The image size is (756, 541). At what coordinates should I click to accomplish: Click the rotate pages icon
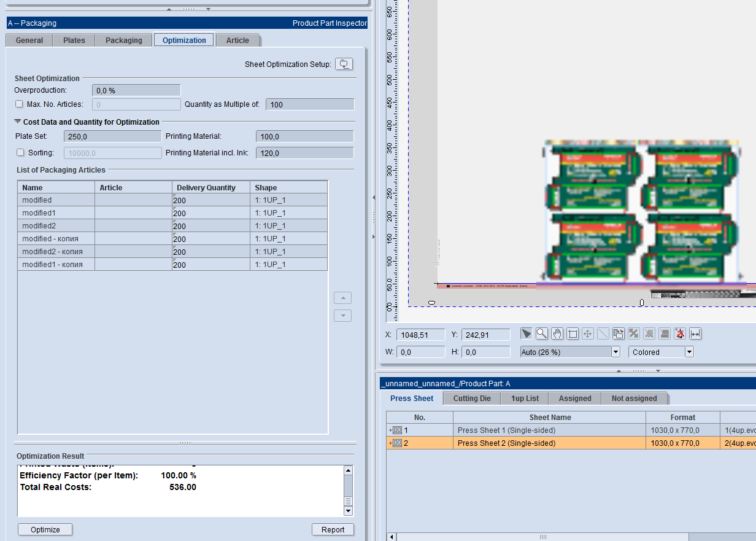[x=619, y=333]
